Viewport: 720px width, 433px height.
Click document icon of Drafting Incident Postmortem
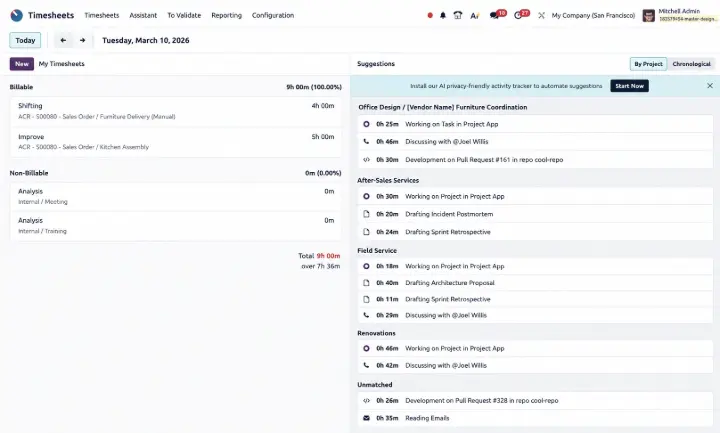[366, 214]
